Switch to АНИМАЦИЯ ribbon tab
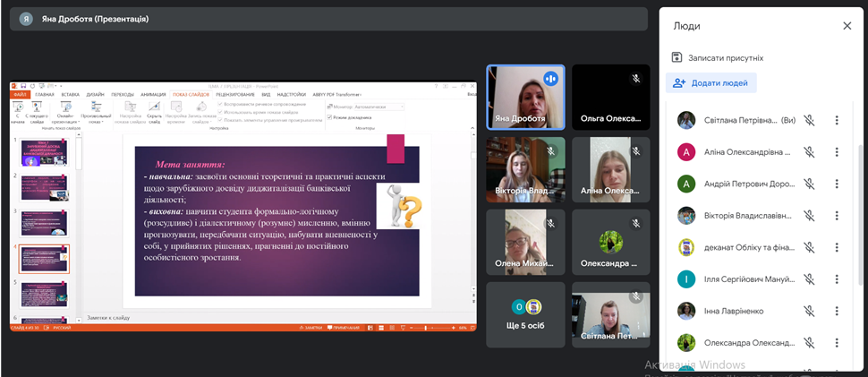This screenshot has width=868, height=377. pyautogui.click(x=153, y=95)
